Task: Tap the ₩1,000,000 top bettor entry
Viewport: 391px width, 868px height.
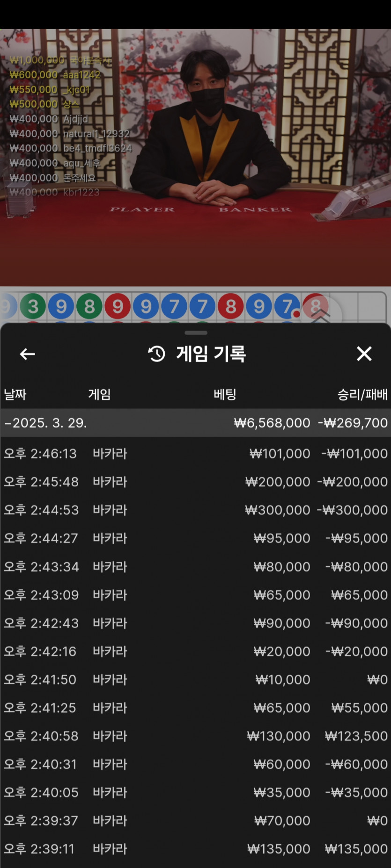Action: point(60,60)
